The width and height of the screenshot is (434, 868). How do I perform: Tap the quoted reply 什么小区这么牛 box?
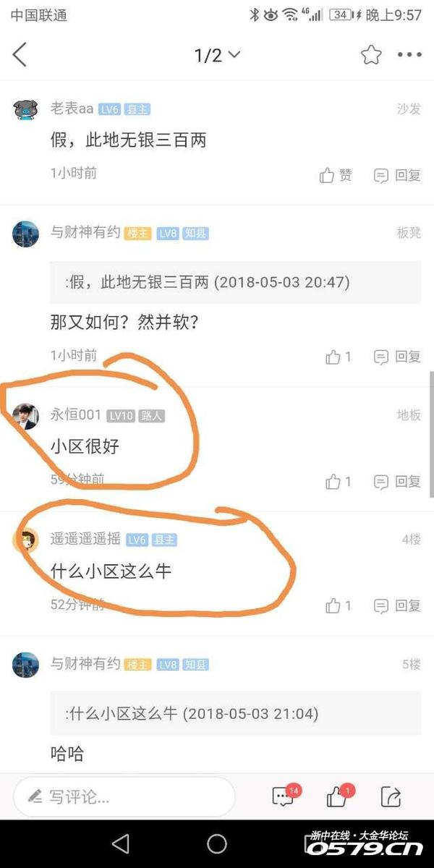pos(235,713)
